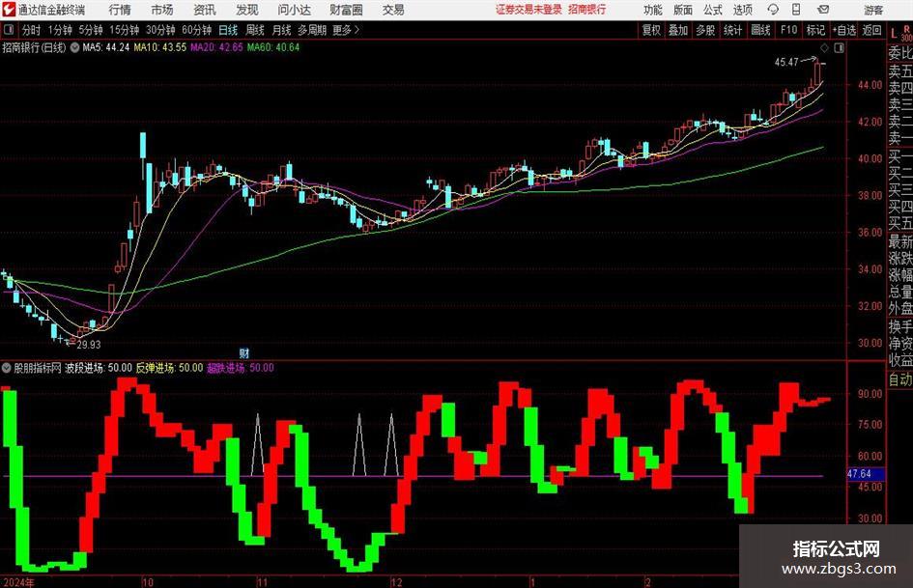Click the 反弹进场: 50.00 label
Viewport: 913px width, 588px height.
click(x=169, y=368)
